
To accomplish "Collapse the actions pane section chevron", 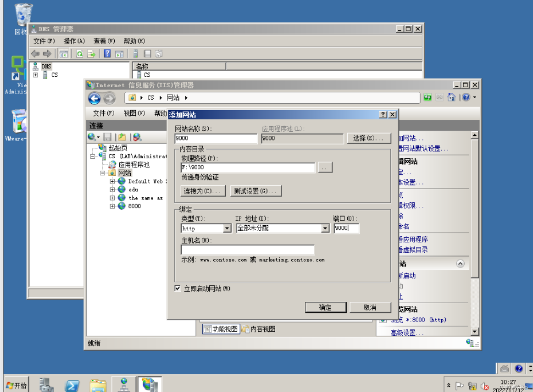I will click(460, 263).
